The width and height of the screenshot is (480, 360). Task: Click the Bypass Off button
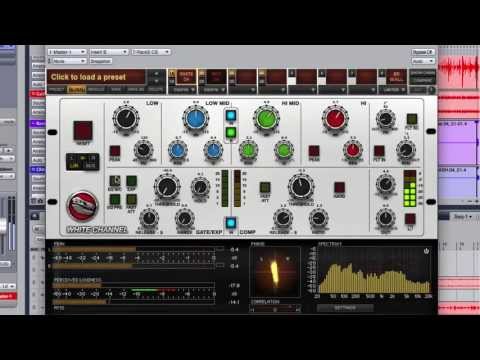(423, 52)
